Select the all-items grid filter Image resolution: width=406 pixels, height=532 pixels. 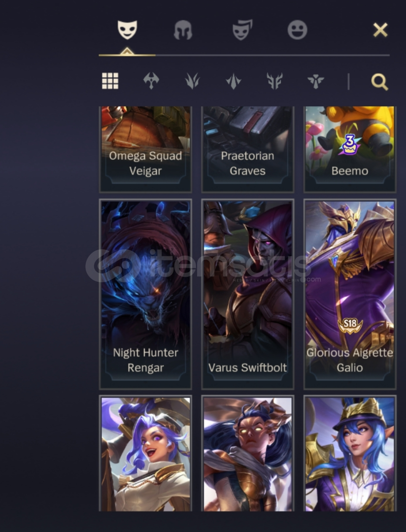110,81
